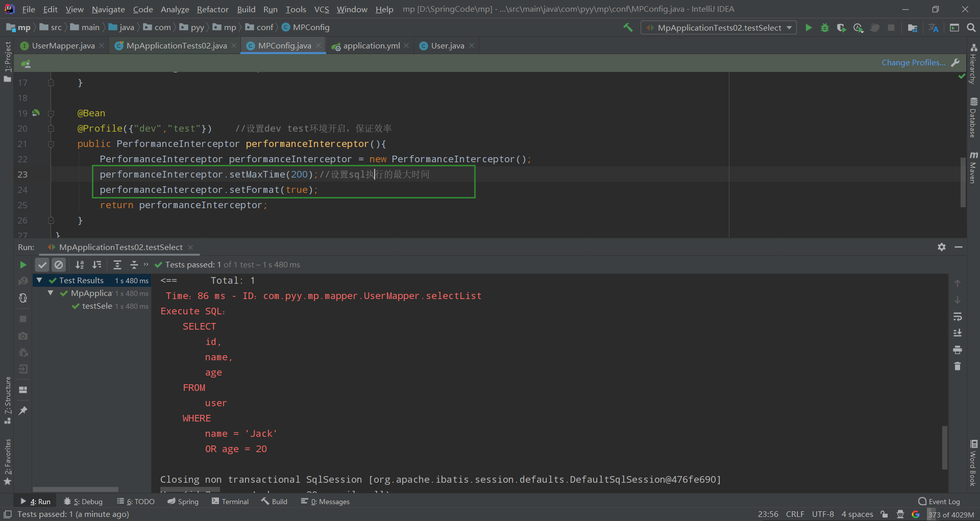Viewport: 980px width, 521px height.
Task: Expand all test results
Action: [117, 265]
